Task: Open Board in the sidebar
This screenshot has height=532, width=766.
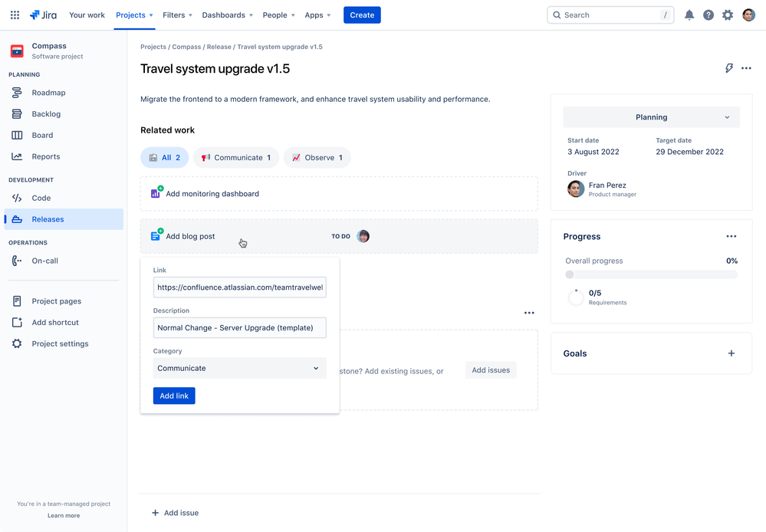Action: pyautogui.click(x=64, y=136)
